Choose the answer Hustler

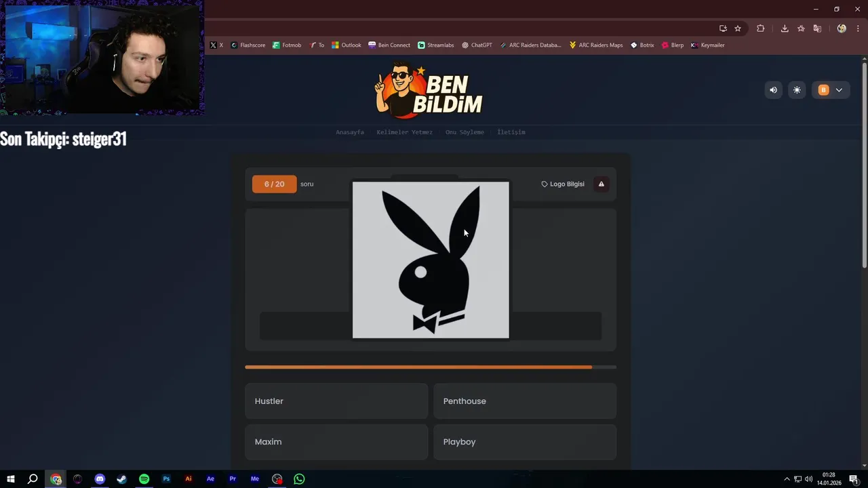point(336,401)
